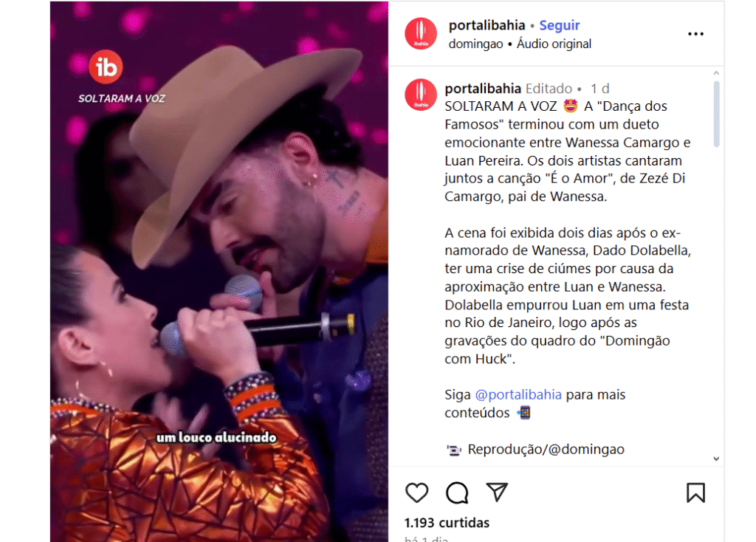Click caption scrollbar up arrow
756x542 pixels.
tap(716, 73)
